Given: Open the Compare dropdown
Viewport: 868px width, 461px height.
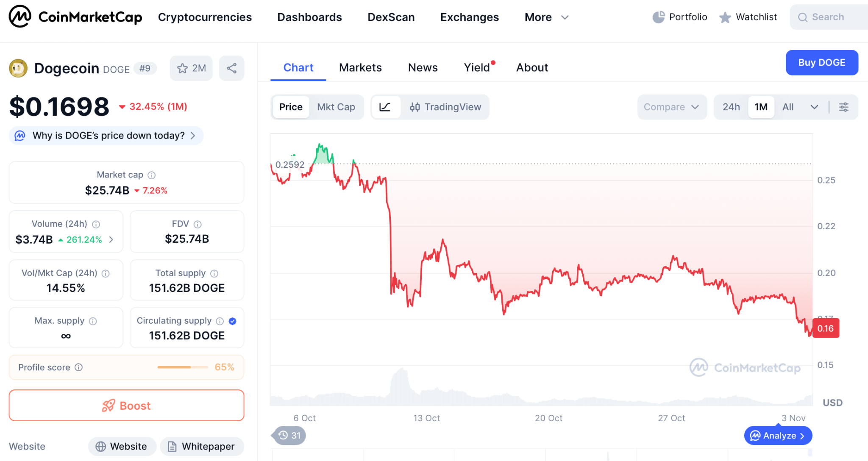Looking at the screenshot, I should pyautogui.click(x=671, y=107).
